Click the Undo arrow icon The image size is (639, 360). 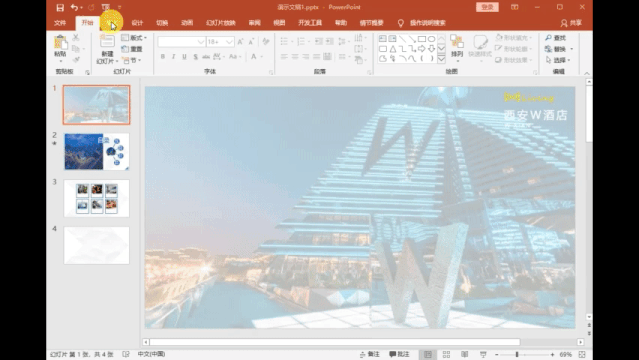74,7
